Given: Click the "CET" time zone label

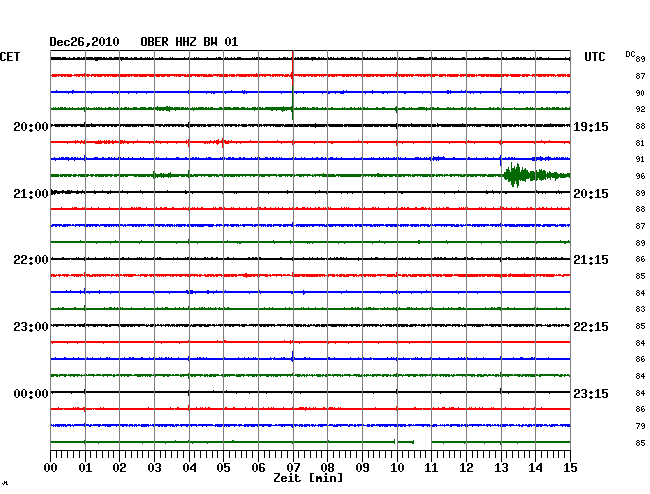Looking at the screenshot, I should point(10,57).
